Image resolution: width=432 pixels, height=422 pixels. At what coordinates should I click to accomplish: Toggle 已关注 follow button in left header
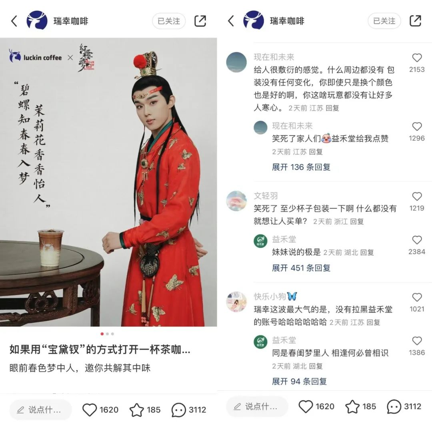click(x=169, y=21)
